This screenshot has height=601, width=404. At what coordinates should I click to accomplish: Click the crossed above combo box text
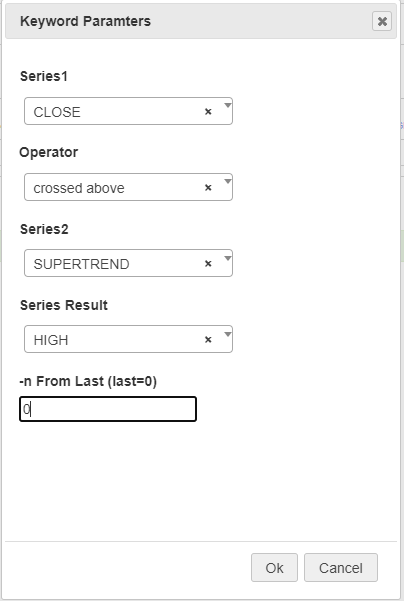pos(79,188)
